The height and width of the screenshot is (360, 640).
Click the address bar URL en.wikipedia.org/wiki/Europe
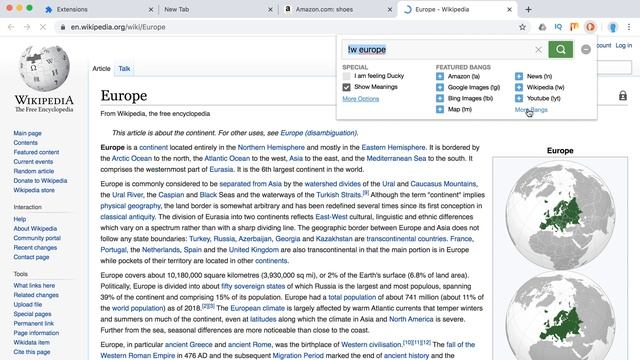[x=118, y=27]
